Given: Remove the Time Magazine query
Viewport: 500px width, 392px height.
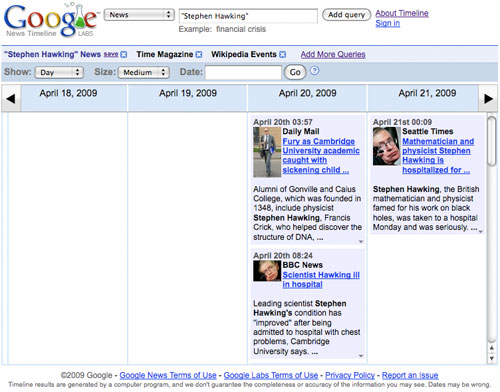Looking at the screenshot, I should click(x=199, y=54).
